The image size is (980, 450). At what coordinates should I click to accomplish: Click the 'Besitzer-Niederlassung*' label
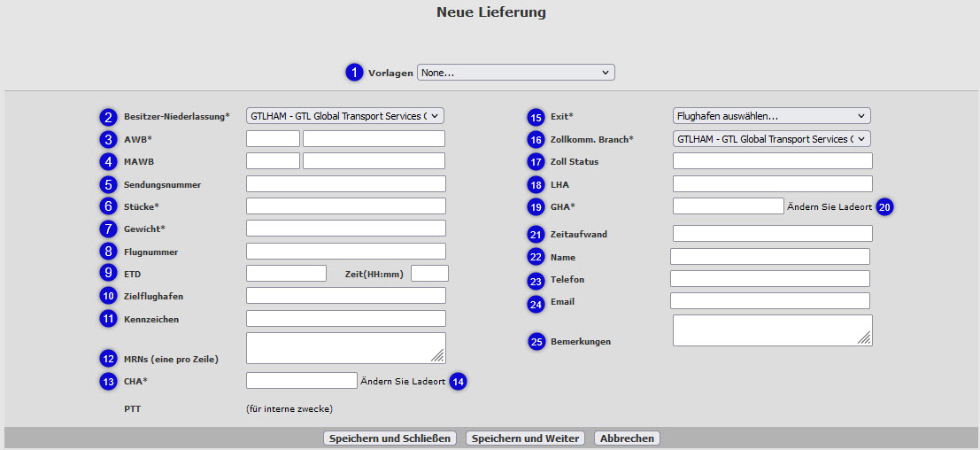pyautogui.click(x=177, y=116)
